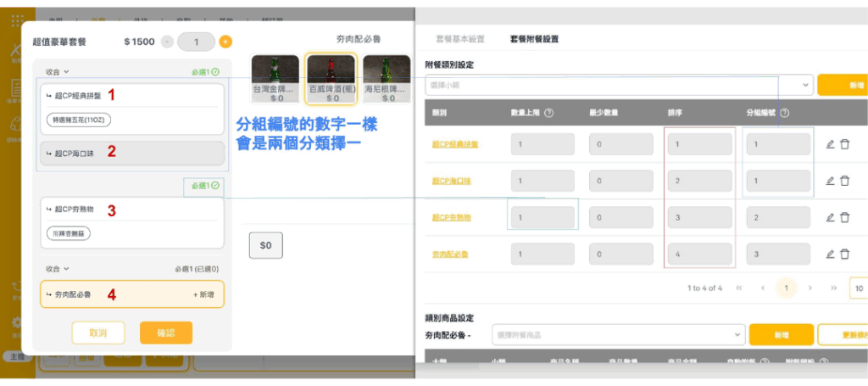
Task: Toggle the 用辣杏鮑菇 option chip
Action: pos(68,232)
